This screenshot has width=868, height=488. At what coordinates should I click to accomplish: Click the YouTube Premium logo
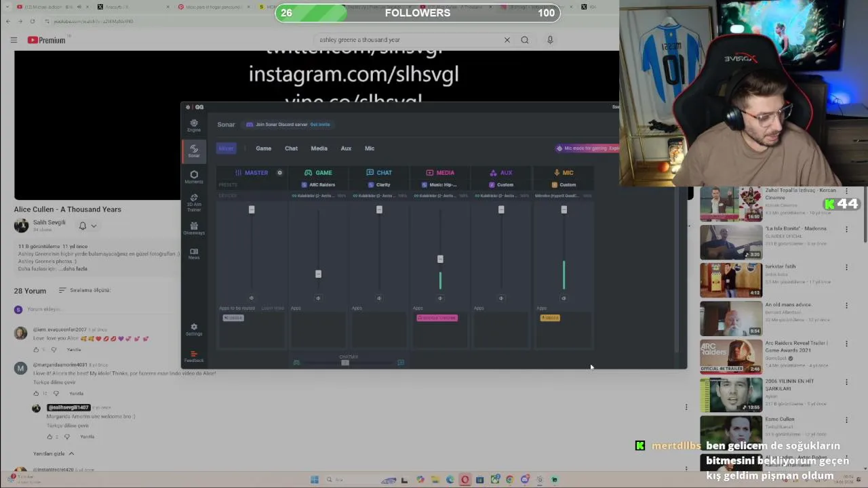47,40
